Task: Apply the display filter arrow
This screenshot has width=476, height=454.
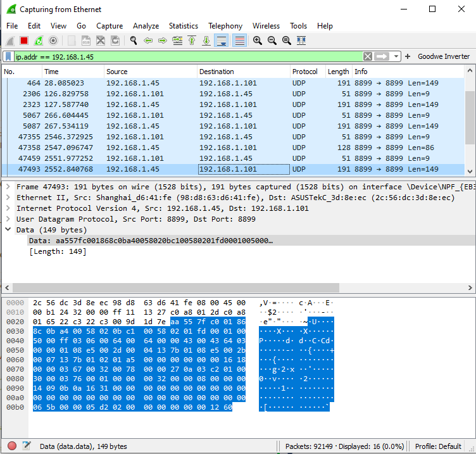Action: click(382, 56)
